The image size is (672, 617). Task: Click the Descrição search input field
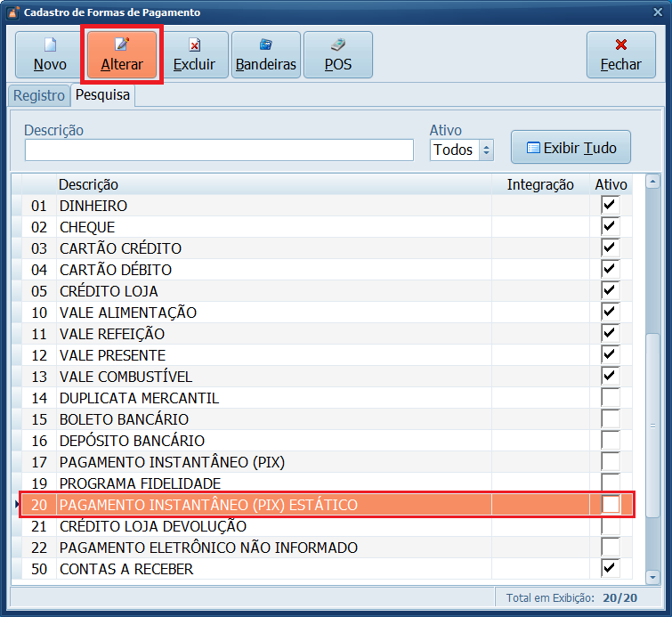[x=219, y=150]
